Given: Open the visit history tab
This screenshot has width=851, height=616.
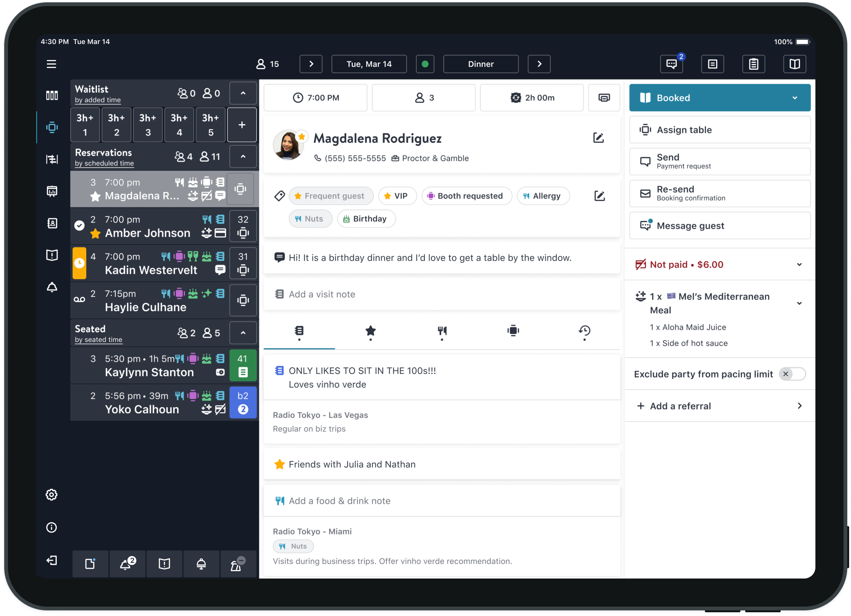Looking at the screenshot, I should pyautogui.click(x=584, y=332).
